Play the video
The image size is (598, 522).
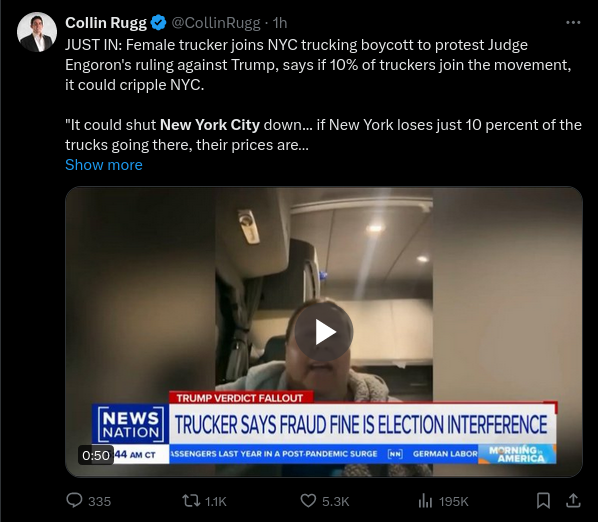[324, 332]
